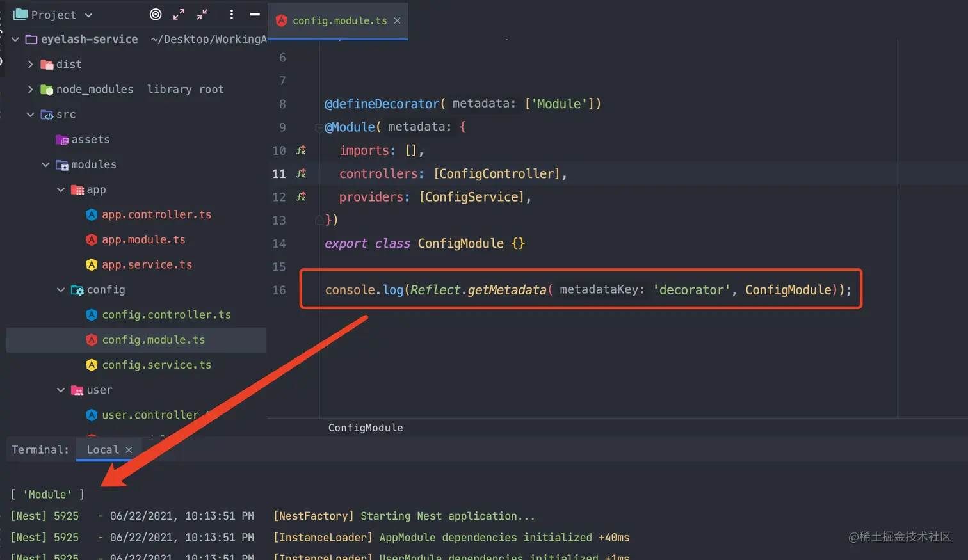Select config.module.ts in project tree

coord(136,340)
